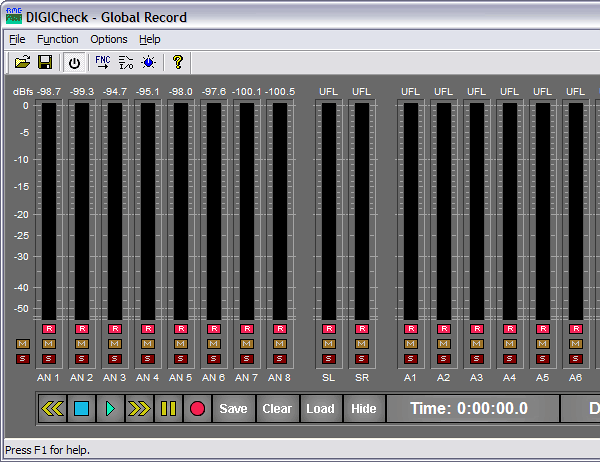Solo channel A3
The height and width of the screenshot is (462, 600).
476,359
